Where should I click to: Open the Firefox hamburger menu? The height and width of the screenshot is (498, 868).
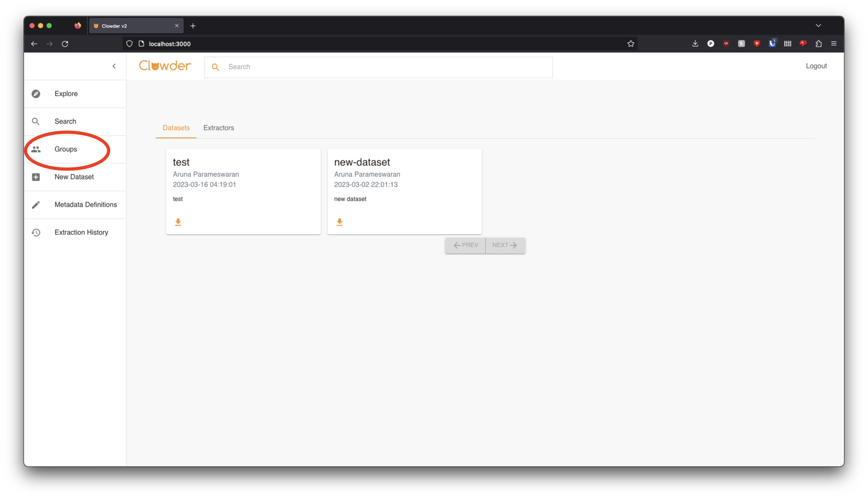click(x=833, y=44)
